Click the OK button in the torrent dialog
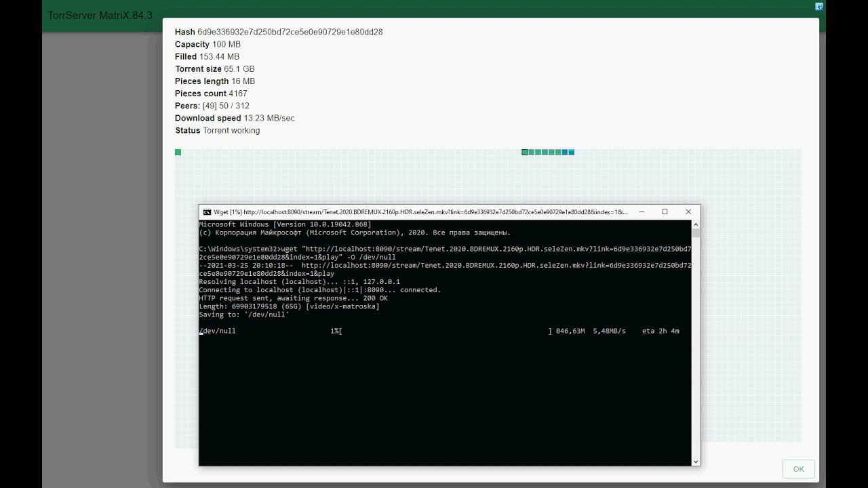Viewport: 868px width, 488px height. pos(798,469)
